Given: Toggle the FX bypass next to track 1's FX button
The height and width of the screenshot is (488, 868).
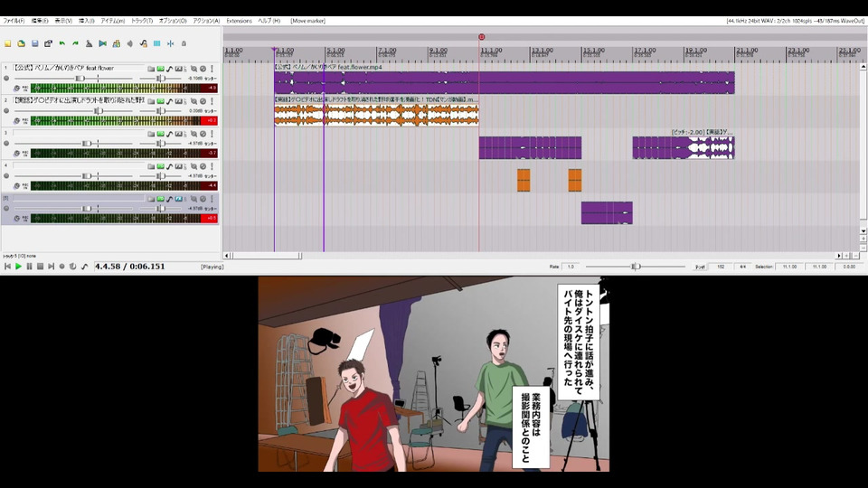Looking at the screenshot, I should click(x=184, y=69).
